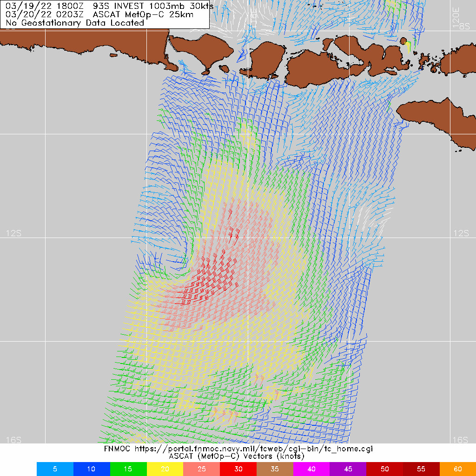
Task: Click the 15 knots green legend swatch
Action: (x=128, y=469)
